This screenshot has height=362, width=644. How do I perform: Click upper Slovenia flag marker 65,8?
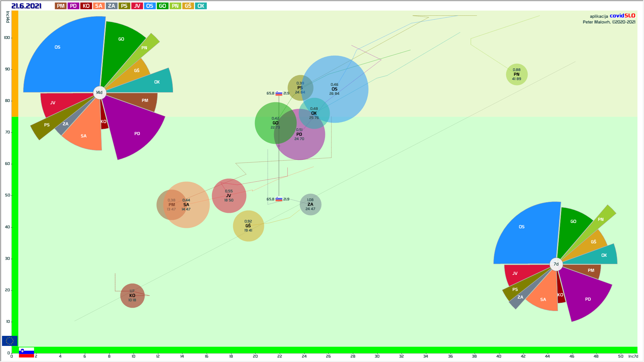coord(279,94)
